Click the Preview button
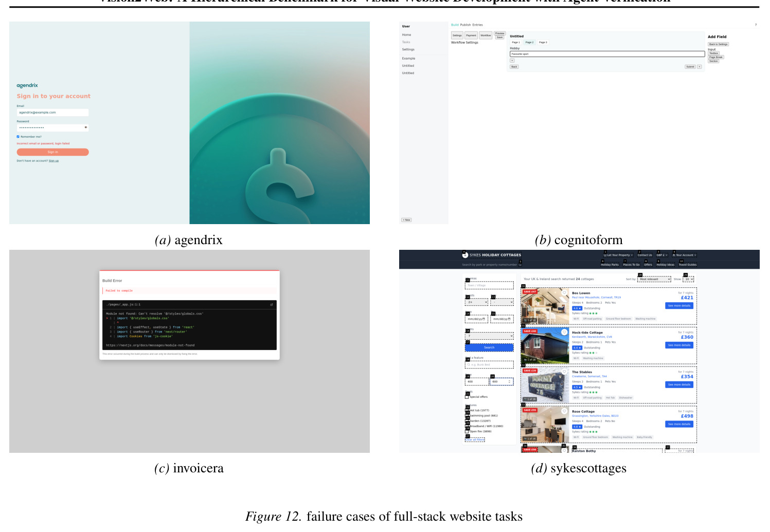Image resolution: width=770 pixels, height=532 pixels. point(500,33)
